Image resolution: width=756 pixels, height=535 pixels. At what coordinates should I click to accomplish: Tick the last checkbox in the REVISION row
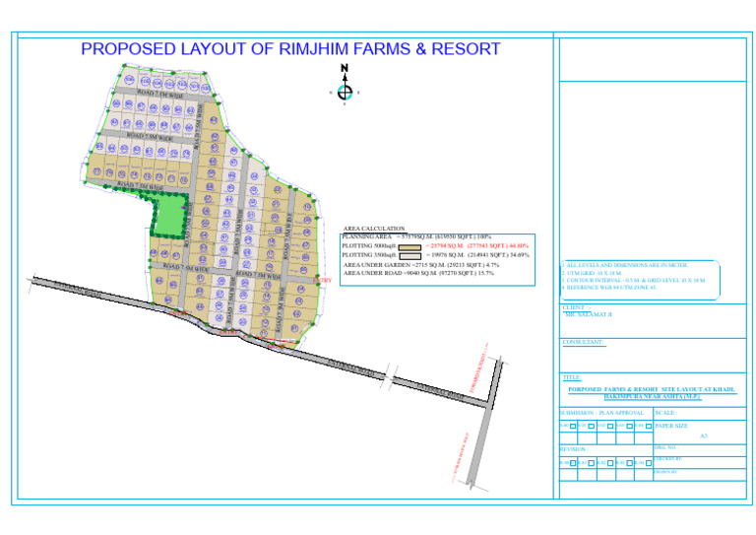pyautogui.click(x=649, y=463)
